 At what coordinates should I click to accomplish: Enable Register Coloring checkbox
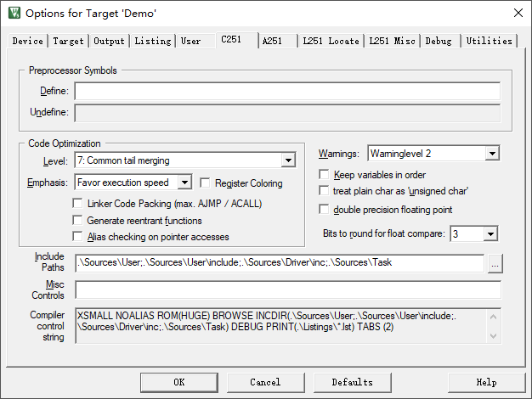coord(206,183)
